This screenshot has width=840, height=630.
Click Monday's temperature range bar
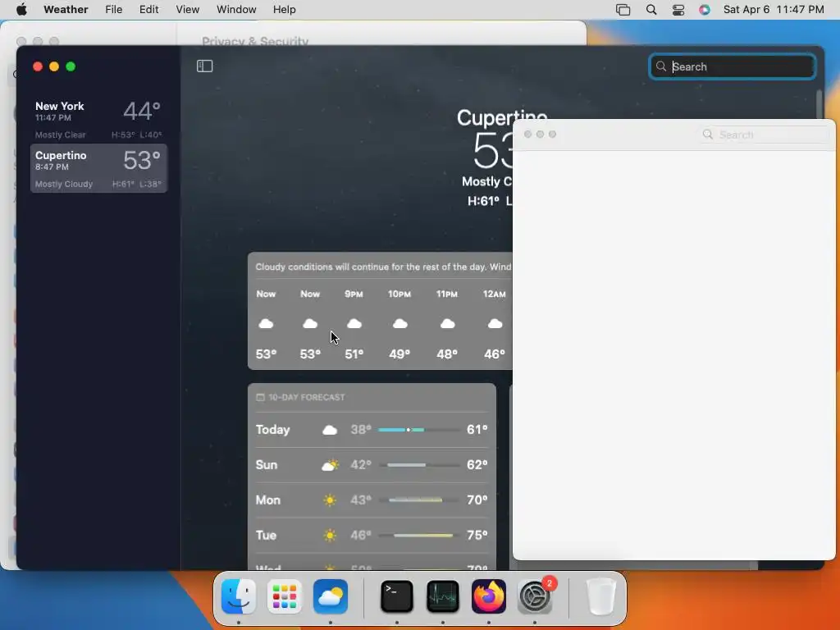pos(419,500)
